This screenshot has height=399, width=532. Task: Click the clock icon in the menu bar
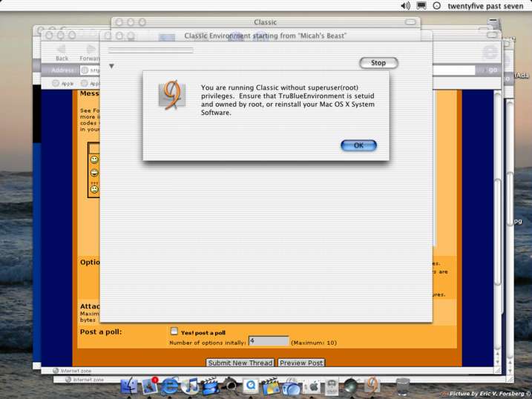tap(437, 6)
